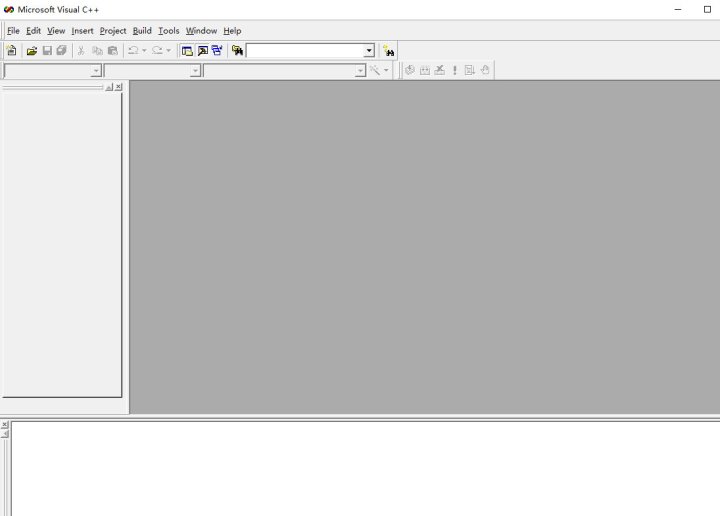Open the Build menu
The image size is (720, 516).
tap(142, 31)
